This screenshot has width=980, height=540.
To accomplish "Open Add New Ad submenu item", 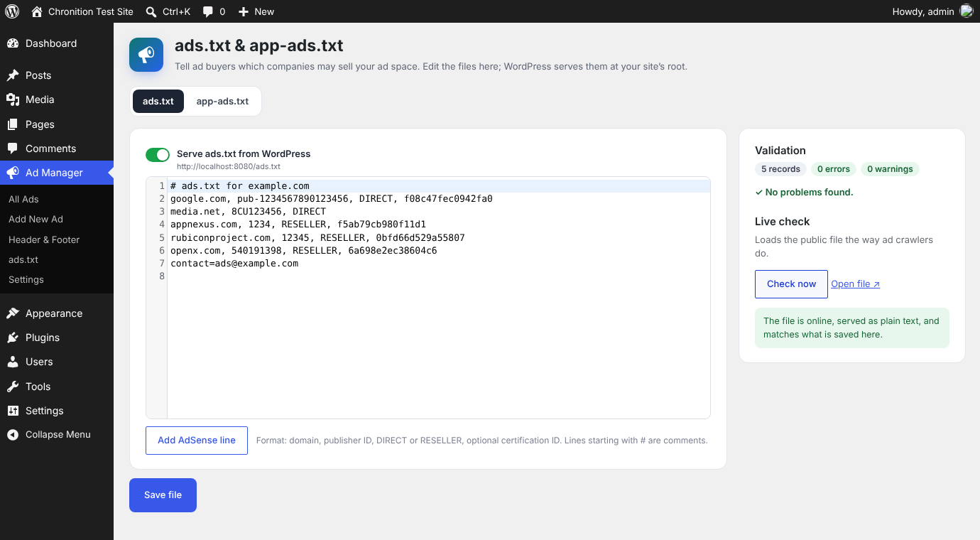I will (36, 220).
